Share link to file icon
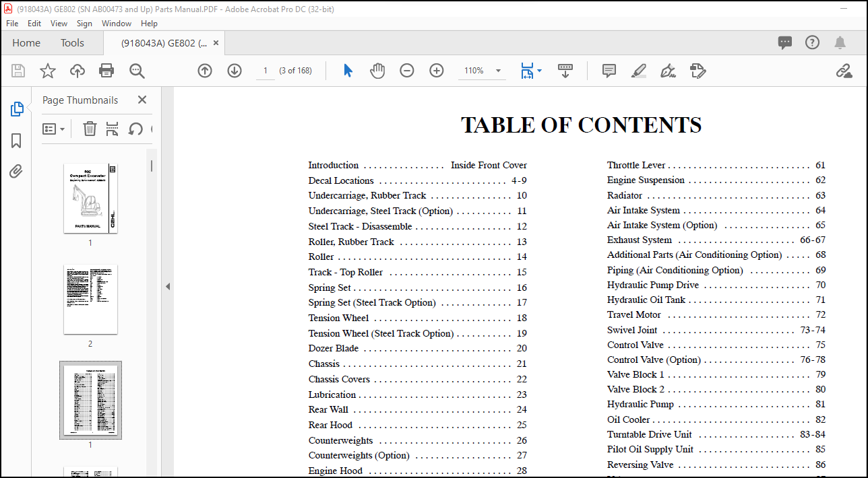 [x=844, y=71]
